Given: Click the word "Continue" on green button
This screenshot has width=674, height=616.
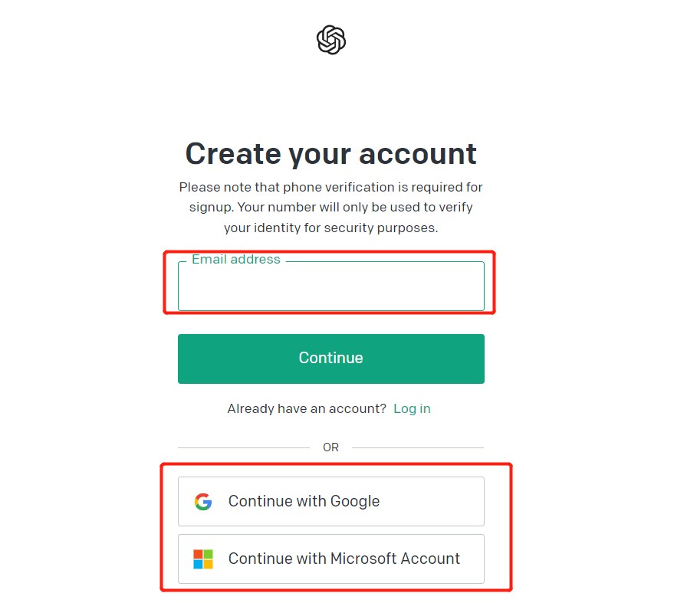Looking at the screenshot, I should [x=330, y=358].
